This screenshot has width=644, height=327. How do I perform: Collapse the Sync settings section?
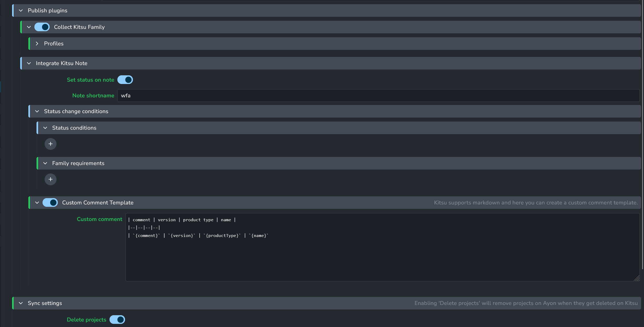[21, 303]
